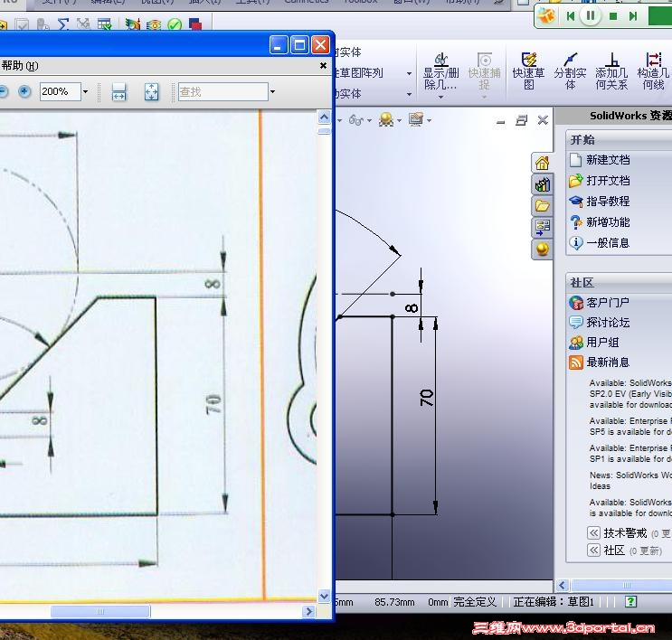
Task: Select the Rapid Sketch (快速草图) tool
Action: [528, 71]
